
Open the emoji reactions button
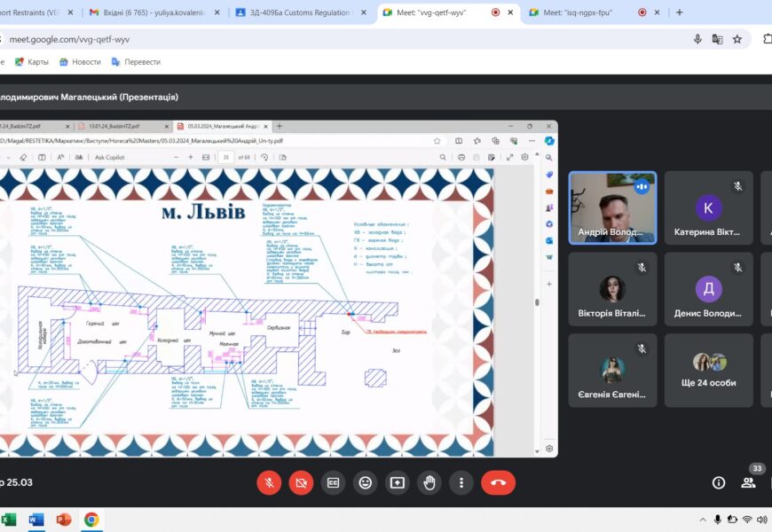coord(365,482)
